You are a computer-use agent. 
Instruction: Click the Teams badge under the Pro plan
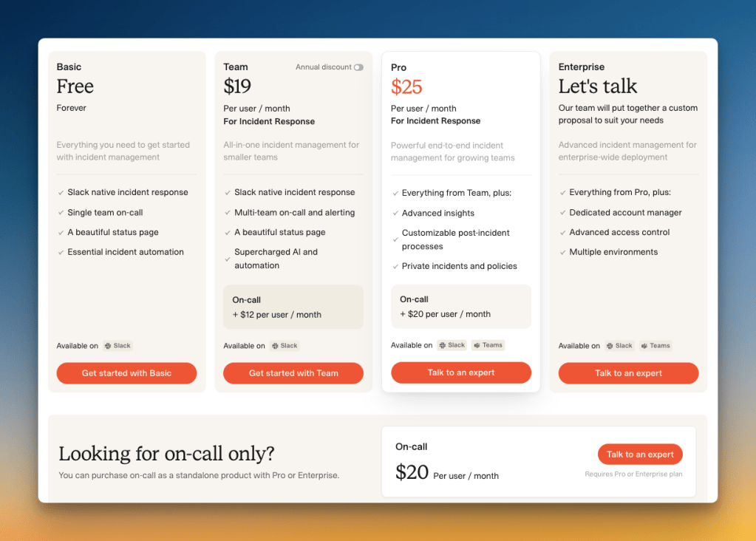(488, 344)
